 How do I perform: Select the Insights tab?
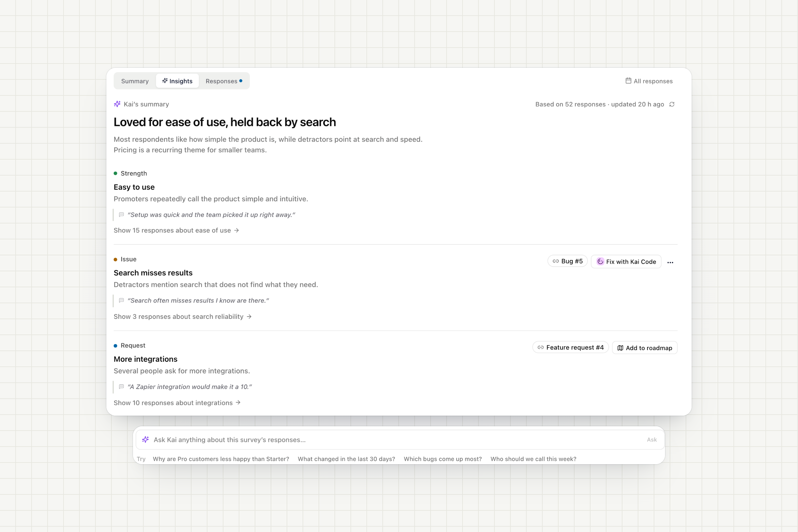[177, 81]
